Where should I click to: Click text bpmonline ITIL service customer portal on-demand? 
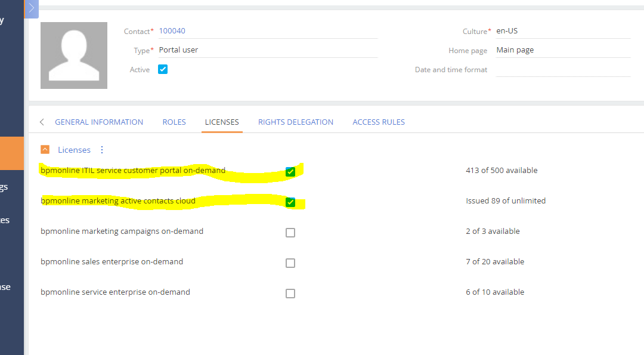click(x=133, y=171)
